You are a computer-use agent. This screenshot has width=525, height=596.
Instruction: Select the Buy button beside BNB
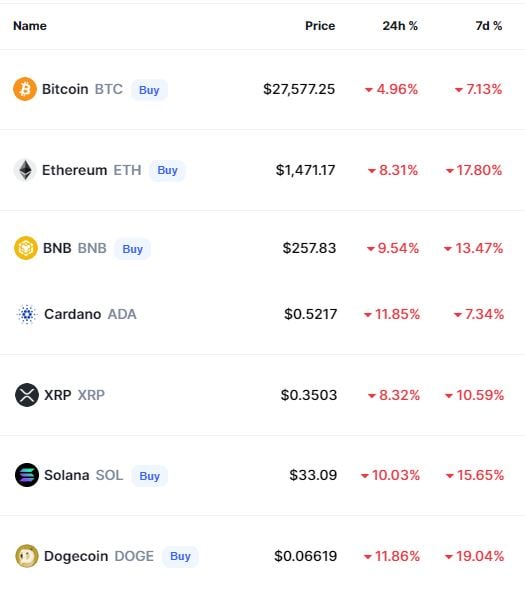(x=132, y=249)
